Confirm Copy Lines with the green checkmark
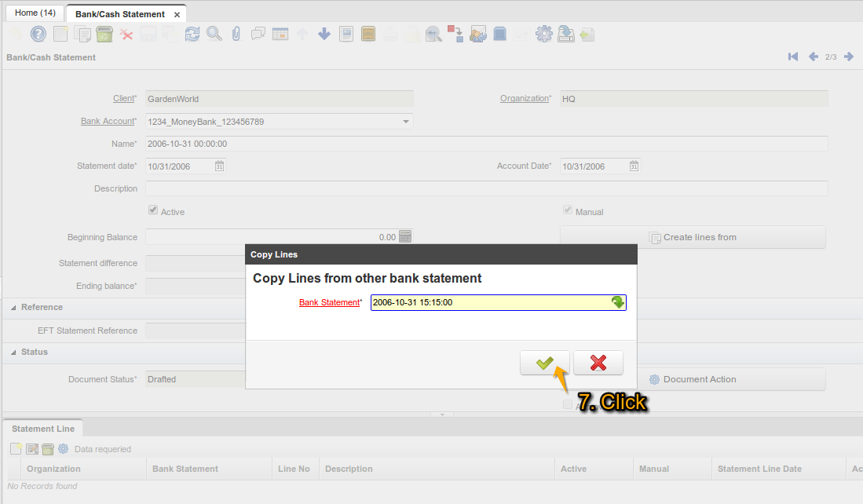The image size is (863, 504). click(x=544, y=363)
